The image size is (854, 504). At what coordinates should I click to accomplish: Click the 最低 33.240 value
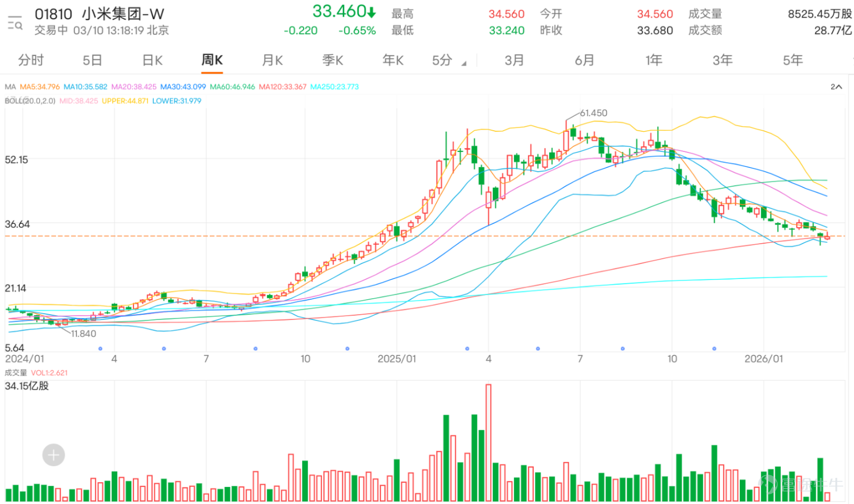click(507, 30)
